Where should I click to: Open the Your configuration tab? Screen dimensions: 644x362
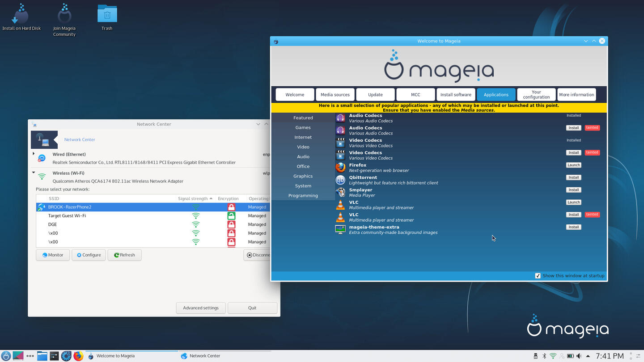[x=536, y=94]
